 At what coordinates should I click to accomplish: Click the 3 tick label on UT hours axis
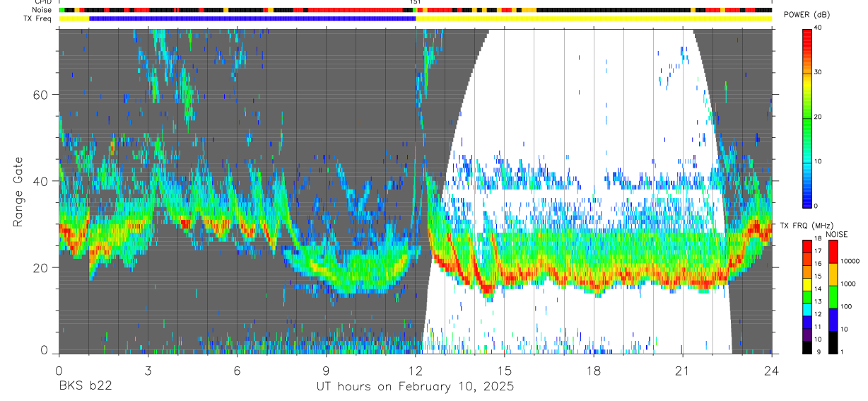click(148, 371)
